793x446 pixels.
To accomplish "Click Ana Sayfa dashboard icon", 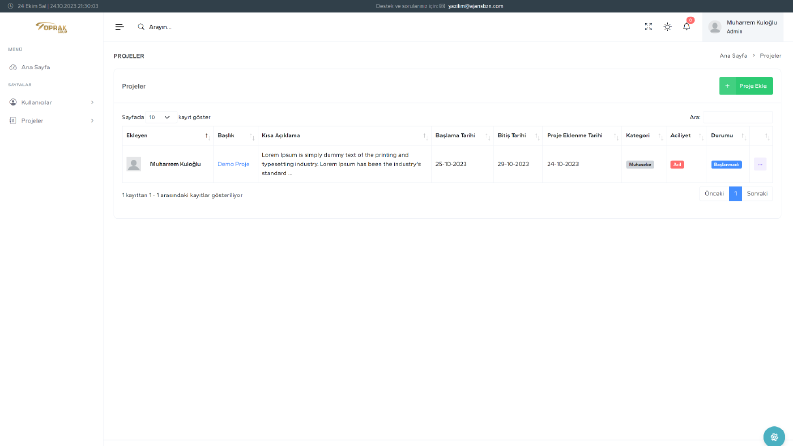I will [x=13, y=67].
